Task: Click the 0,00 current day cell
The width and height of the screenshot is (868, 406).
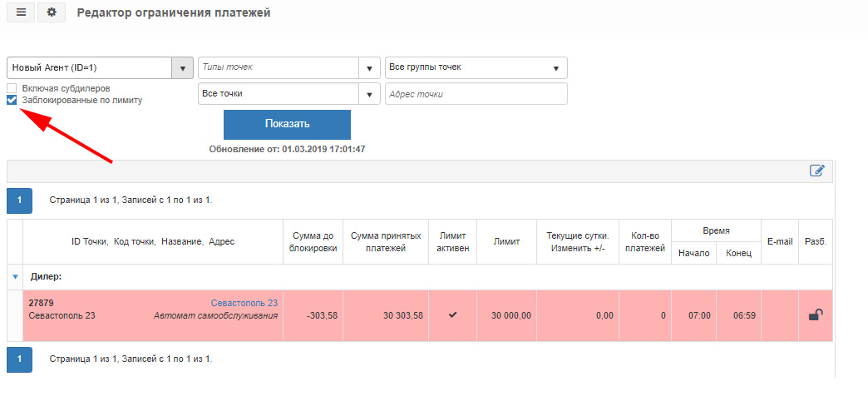Action: click(578, 315)
